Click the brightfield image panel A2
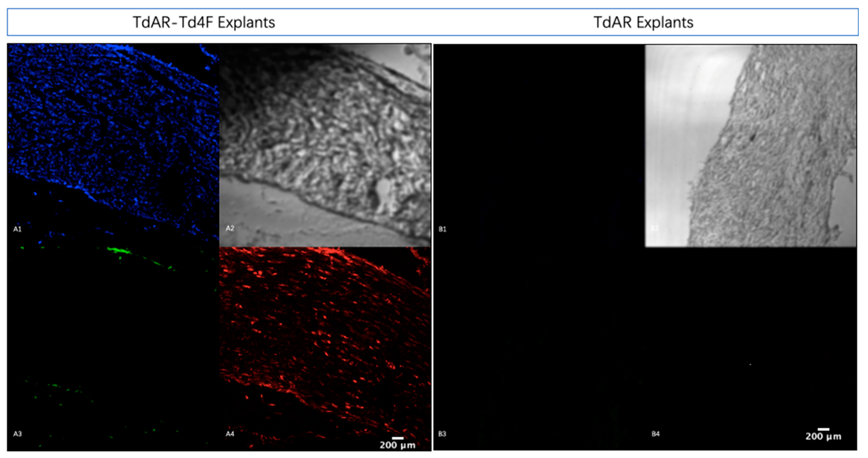 [325, 145]
